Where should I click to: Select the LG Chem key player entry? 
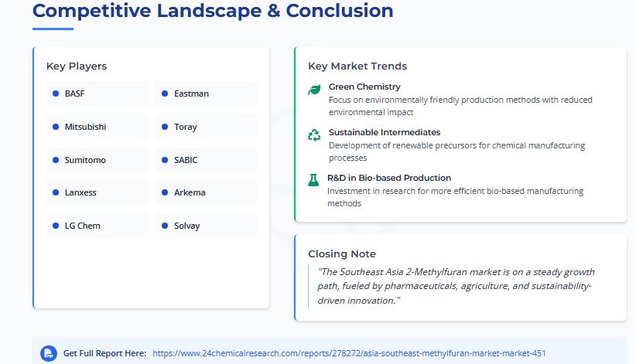(x=97, y=226)
